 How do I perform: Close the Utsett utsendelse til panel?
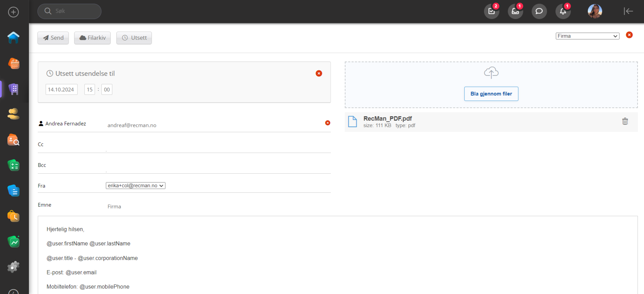coord(318,73)
